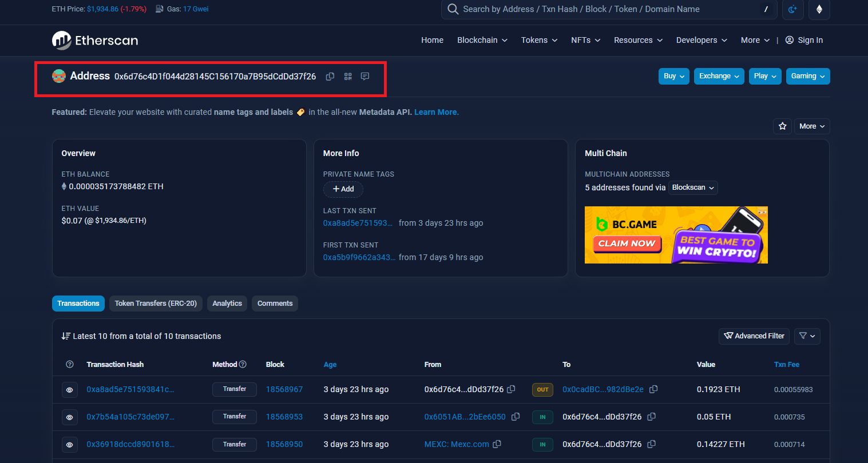Open the 0x6051AB...2bEe6050 sender address
868x463 pixels.
pos(465,417)
